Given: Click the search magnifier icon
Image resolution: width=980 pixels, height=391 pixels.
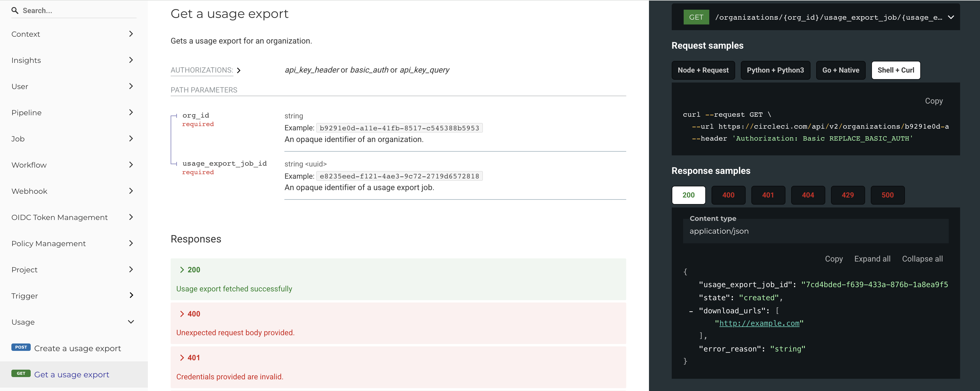Looking at the screenshot, I should [x=15, y=10].
